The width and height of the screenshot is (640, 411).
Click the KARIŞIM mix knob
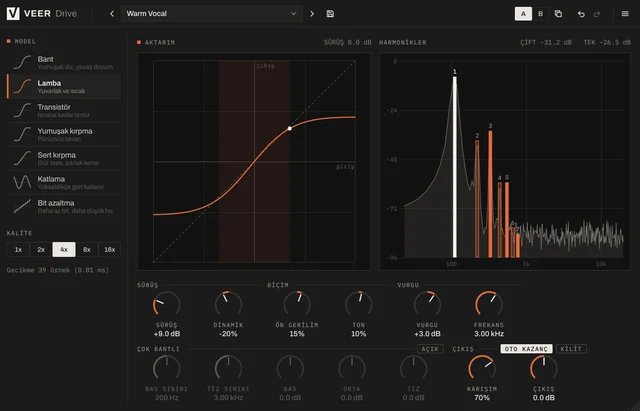482,369
